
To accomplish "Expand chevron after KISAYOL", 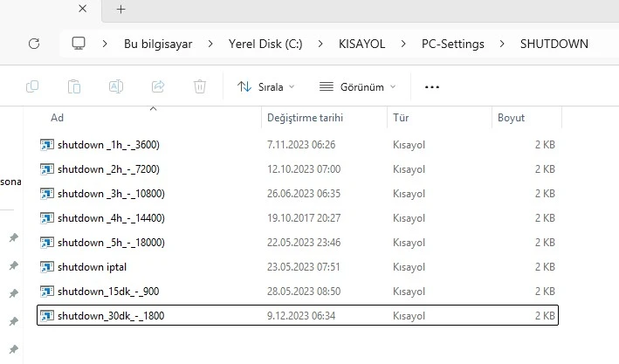I will click(403, 44).
